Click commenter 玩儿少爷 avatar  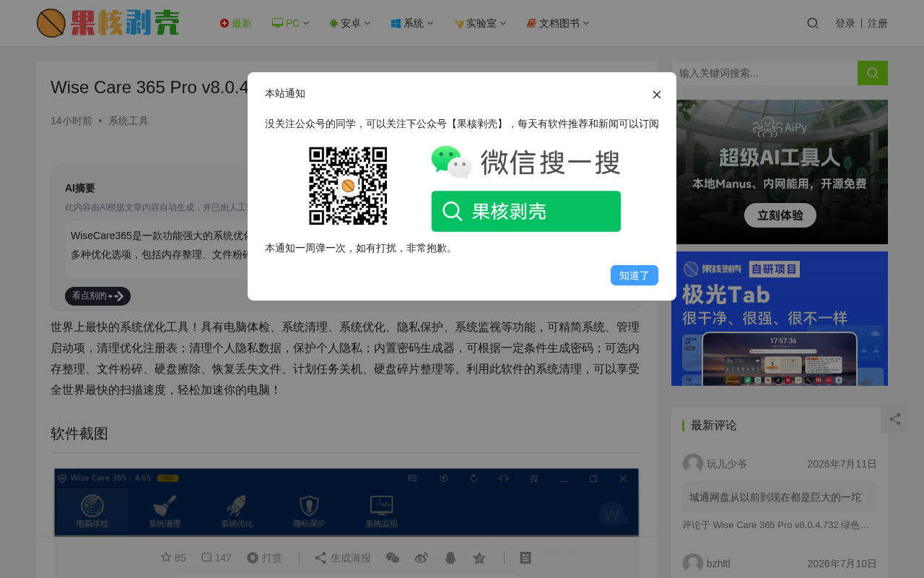coord(693,464)
